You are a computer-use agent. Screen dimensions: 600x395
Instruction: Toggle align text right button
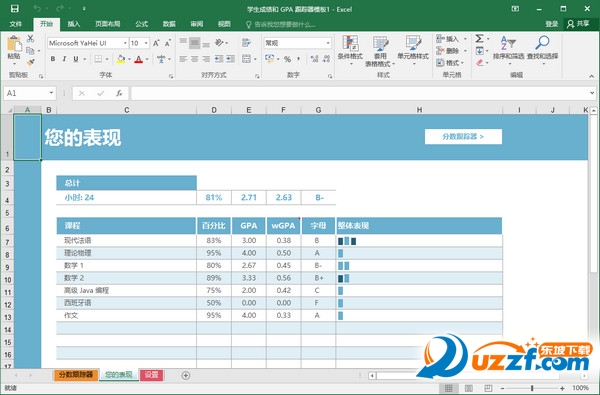tap(206, 59)
